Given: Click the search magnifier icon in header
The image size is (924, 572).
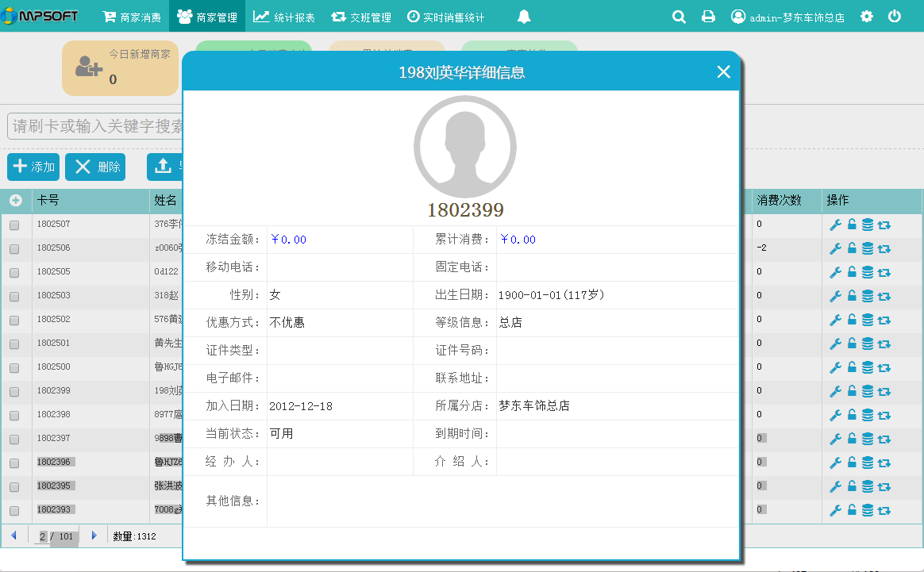Looking at the screenshot, I should (679, 17).
